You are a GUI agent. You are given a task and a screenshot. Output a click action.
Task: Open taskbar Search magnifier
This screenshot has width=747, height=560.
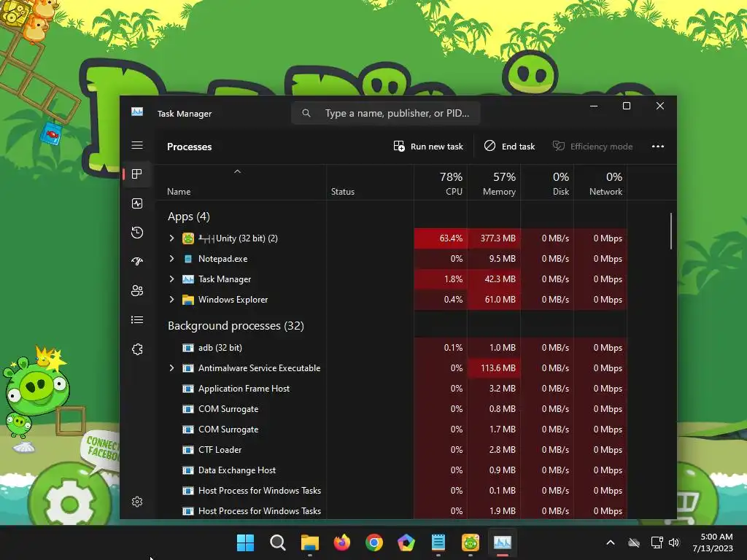(278, 542)
